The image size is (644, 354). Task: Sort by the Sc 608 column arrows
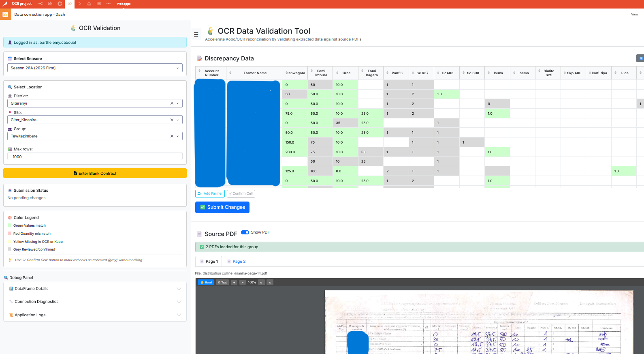(x=463, y=73)
